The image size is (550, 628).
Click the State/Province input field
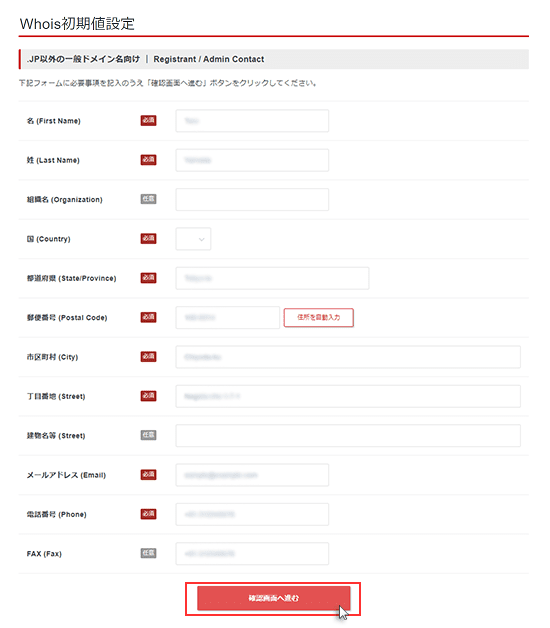click(272, 278)
